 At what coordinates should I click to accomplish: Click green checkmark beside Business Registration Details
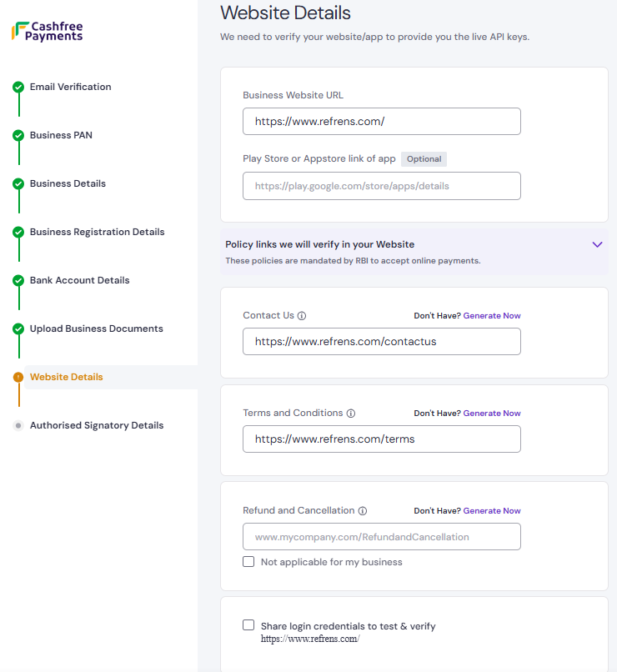[18, 233]
